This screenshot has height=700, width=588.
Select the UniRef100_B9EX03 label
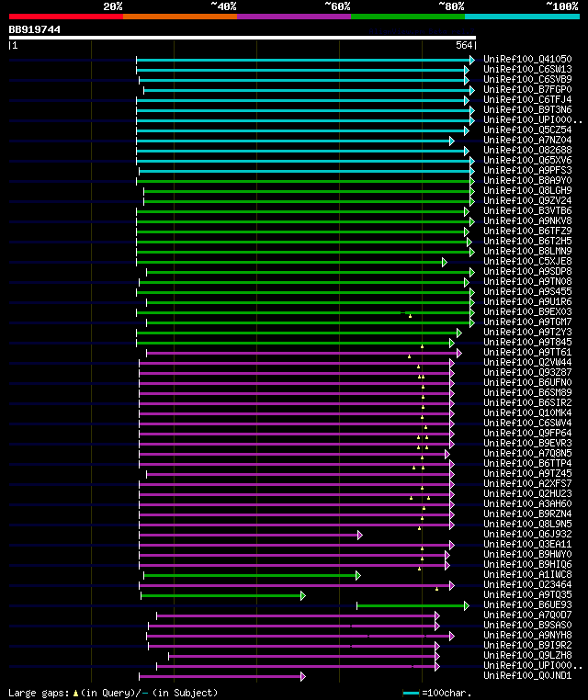pos(527,311)
